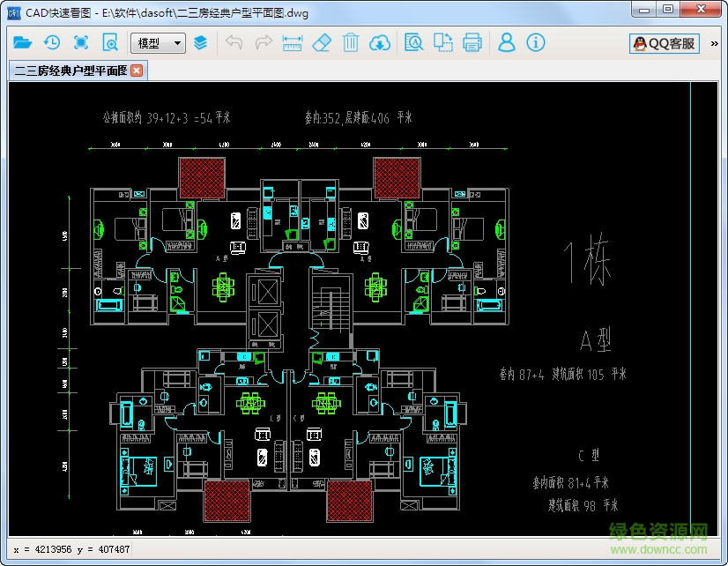This screenshot has height=566, width=728.
Task: Select the eraser tool
Action: [321, 42]
